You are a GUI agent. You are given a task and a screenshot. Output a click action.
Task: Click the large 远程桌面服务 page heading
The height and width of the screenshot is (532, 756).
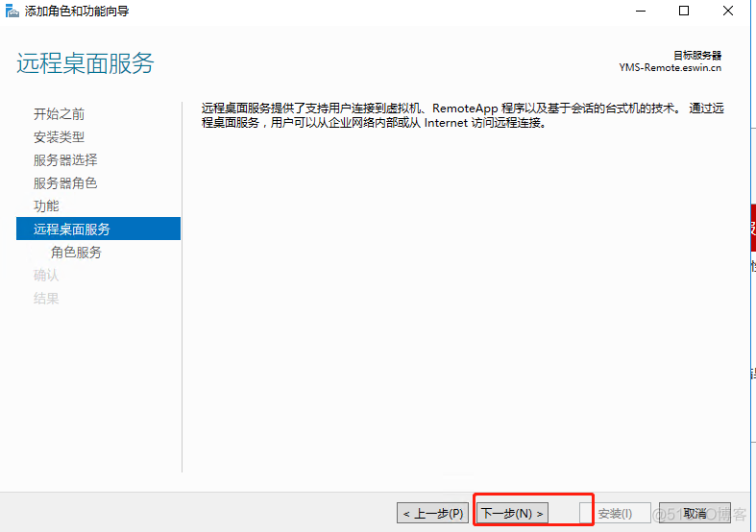click(85, 64)
